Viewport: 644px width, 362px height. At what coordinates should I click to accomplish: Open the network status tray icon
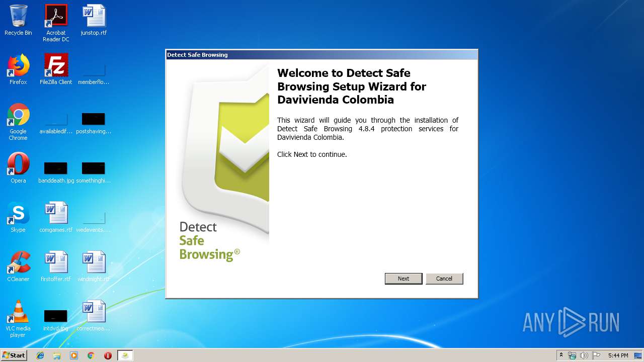tap(572, 355)
